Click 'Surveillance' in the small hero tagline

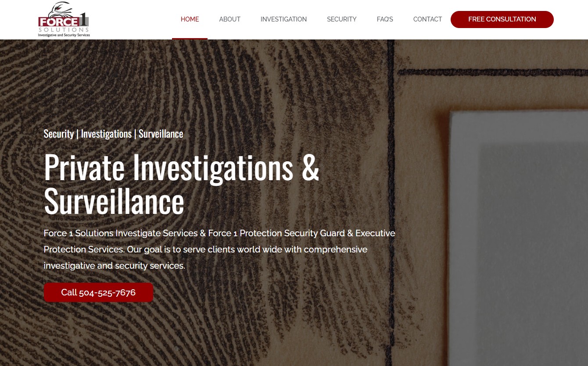[x=161, y=134]
